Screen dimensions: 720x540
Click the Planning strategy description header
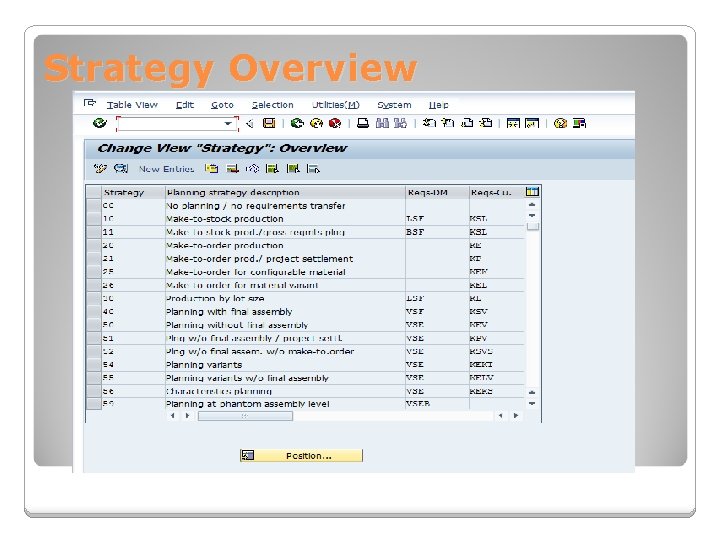285,192
